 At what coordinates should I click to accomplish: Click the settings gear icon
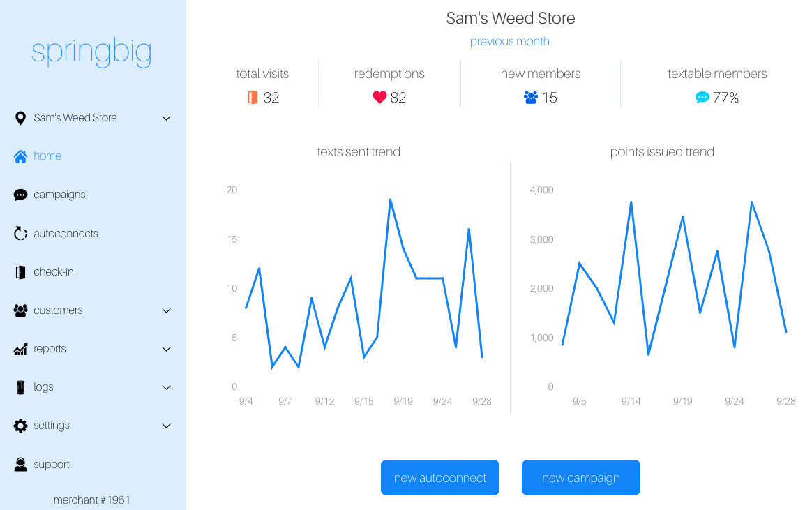click(x=20, y=426)
